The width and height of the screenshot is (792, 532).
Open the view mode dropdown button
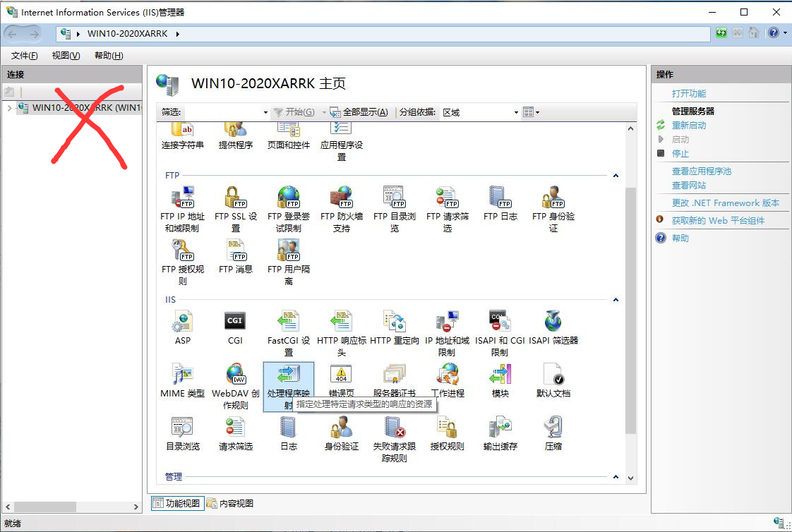point(531,112)
